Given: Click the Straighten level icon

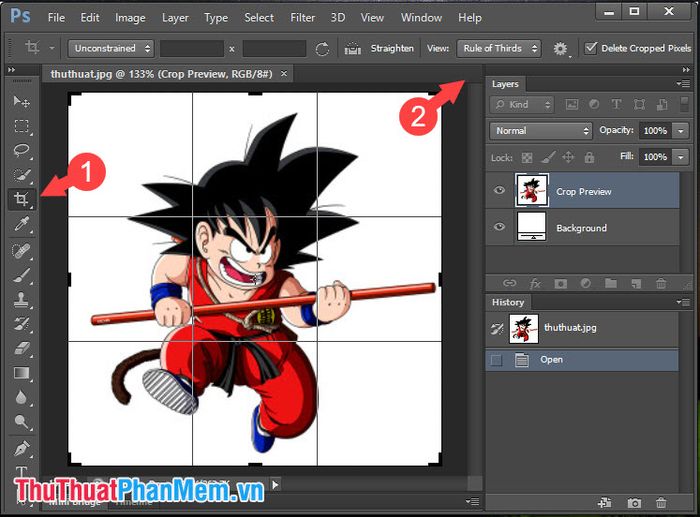Looking at the screenshot, I should pos(352,48).
